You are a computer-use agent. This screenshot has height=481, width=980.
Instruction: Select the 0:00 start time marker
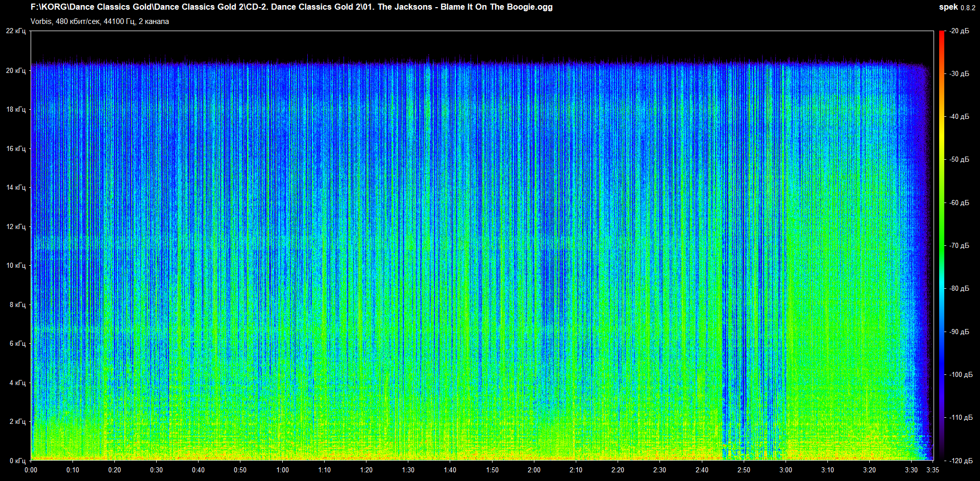point(31,470)
